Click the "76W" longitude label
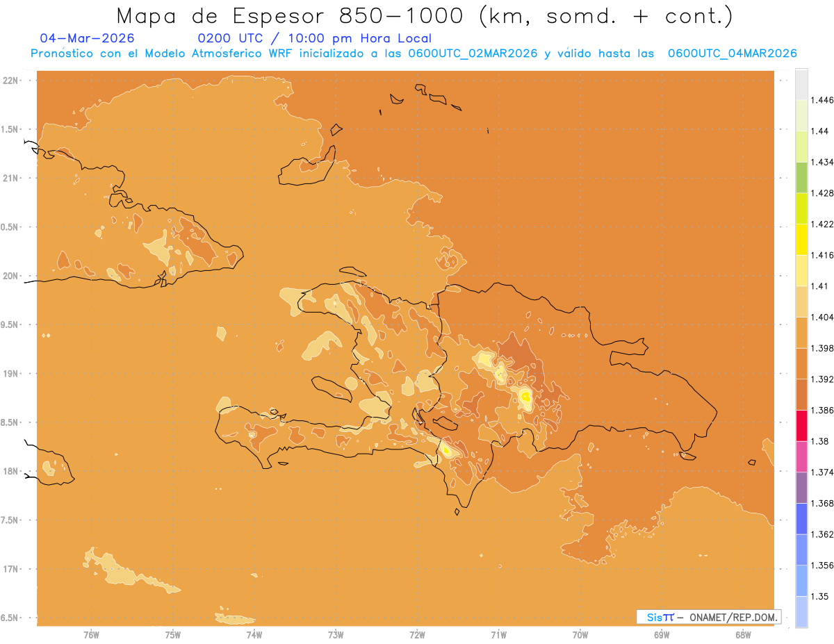Image resolution: width=834 pixels, height=644 pixels. click(91, 635)
